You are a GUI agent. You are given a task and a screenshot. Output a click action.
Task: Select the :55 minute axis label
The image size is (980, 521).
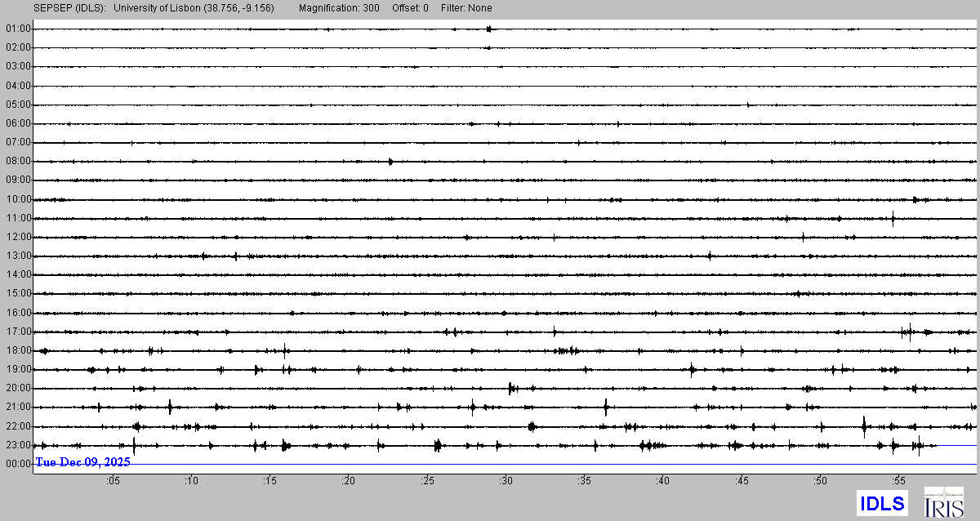point(898,481)
